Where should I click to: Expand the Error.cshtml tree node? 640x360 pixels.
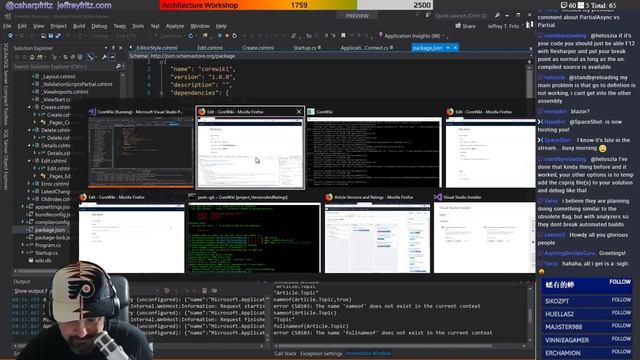point(29,184)
